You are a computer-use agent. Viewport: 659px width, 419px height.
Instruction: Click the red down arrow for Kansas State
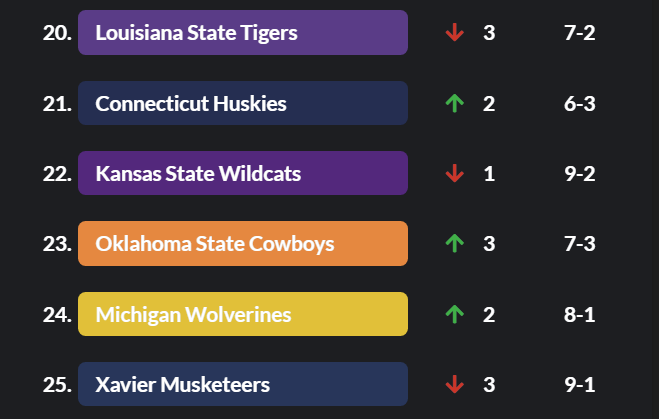pyautogui.click(x=455, y=174)
